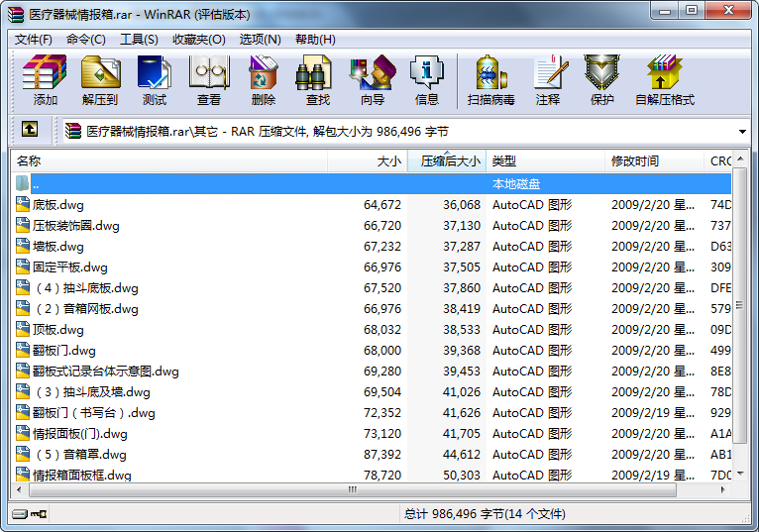Screen dimensions: 759x532
Task: Click the 解压到 (Extract To) icon
Action: pos(100,80)
